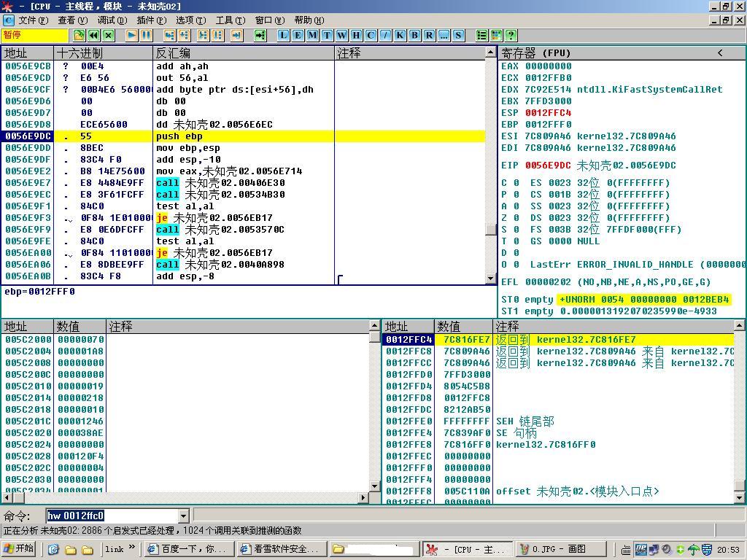Select ESP 0012FFC4 register value

[549, 113]
